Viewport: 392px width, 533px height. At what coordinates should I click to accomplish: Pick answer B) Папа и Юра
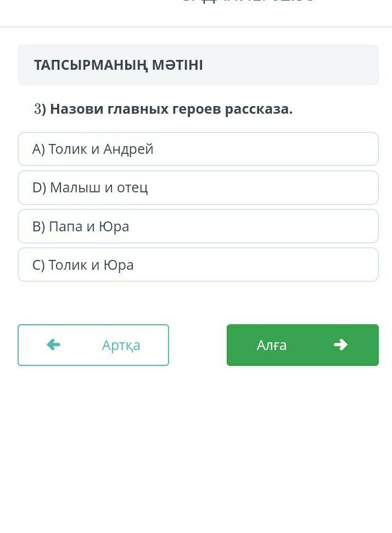pos(198,226)
